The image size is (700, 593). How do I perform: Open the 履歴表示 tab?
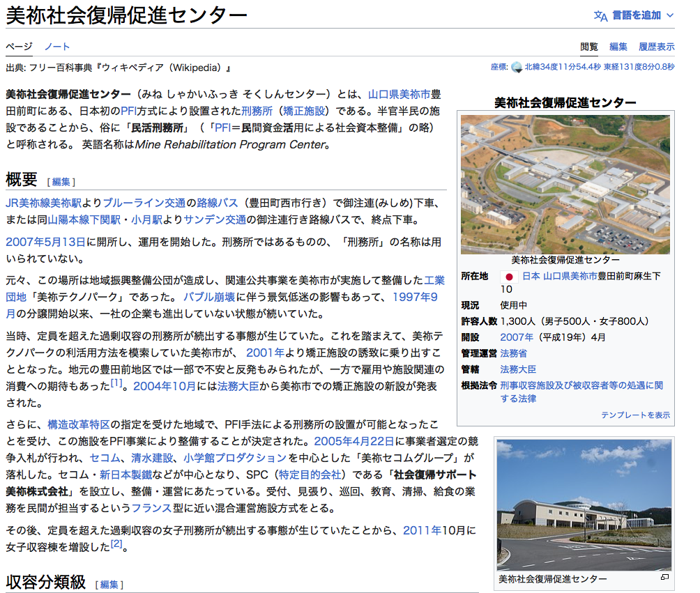click(657, 47)
